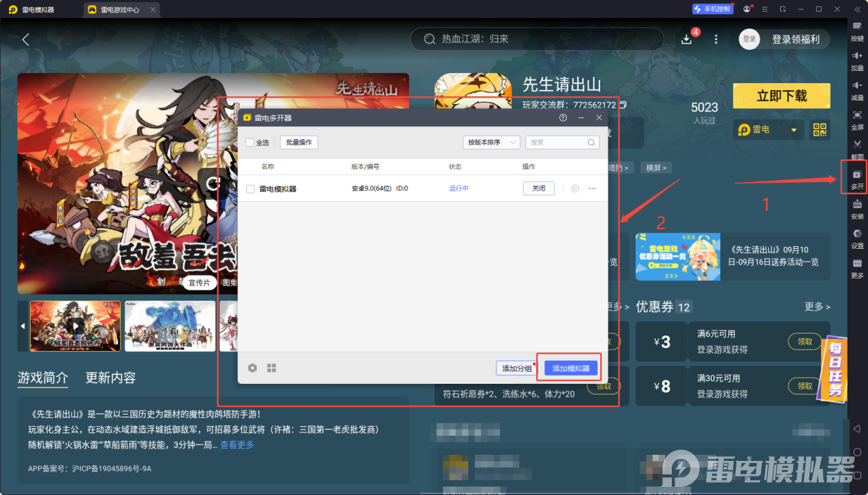Open three-dot options for 雷电模拟器 row
Viewport: 868px width, 495px height.
[592, 188]
